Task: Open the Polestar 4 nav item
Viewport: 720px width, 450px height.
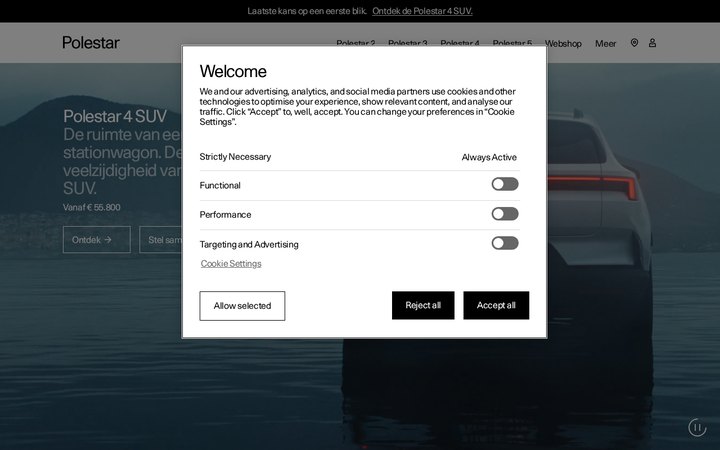Action: click(x=460, y=42)
